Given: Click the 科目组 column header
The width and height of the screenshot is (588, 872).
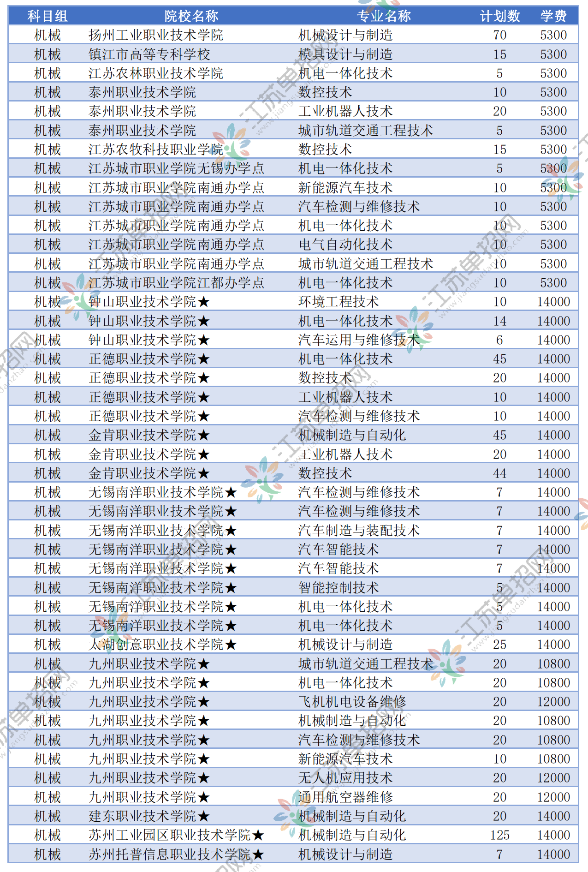Looking at the screenshot, I should (x=48, y=16).
